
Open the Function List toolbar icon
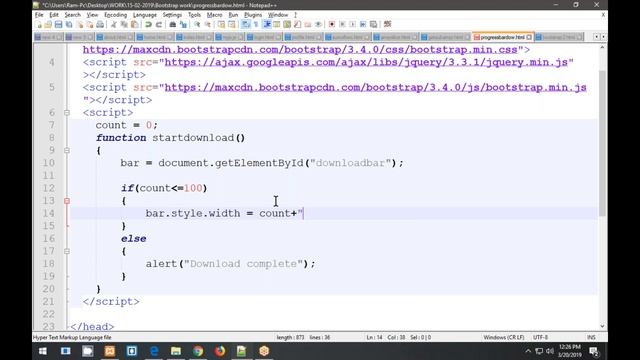point(298,24)
